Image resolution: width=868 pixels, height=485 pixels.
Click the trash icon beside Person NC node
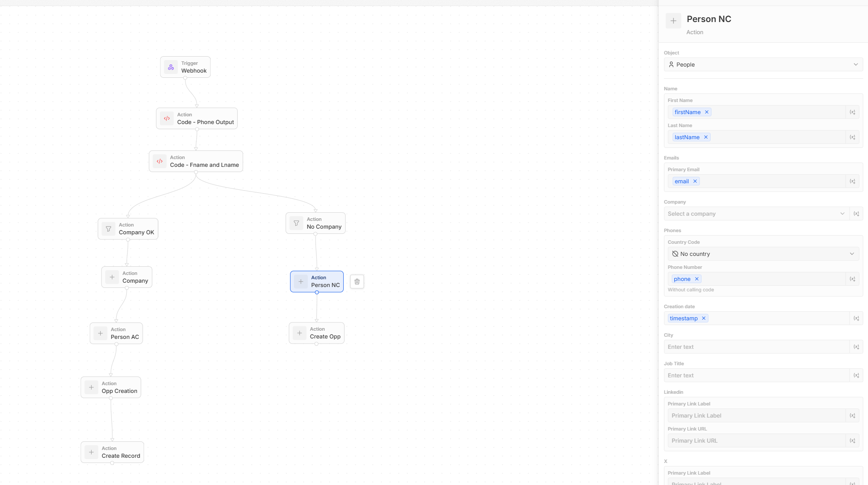[357, 282]
